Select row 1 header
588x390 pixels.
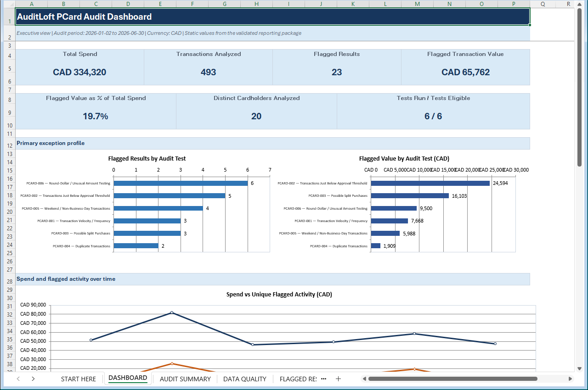coord(10,17)
